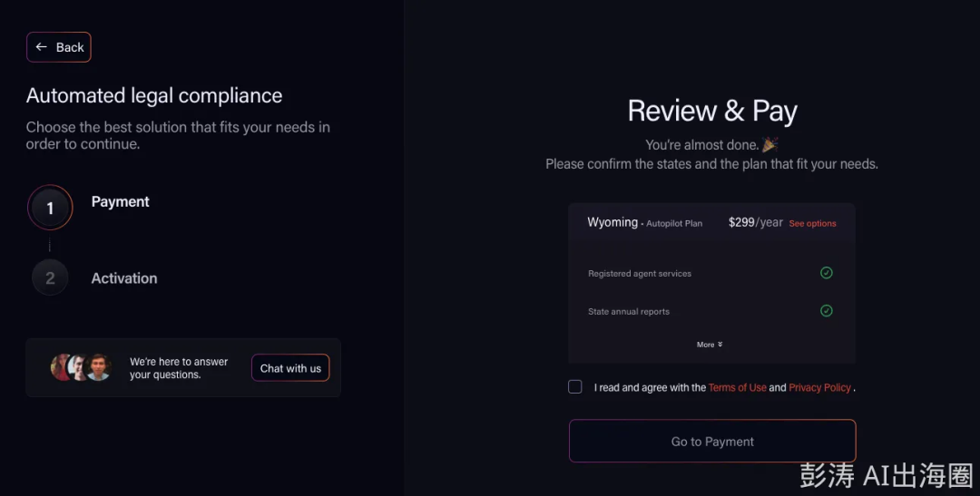This screenshot has width=980, height=496.
Task: Select the Payment step label
Action: click(x=121, y=201)
